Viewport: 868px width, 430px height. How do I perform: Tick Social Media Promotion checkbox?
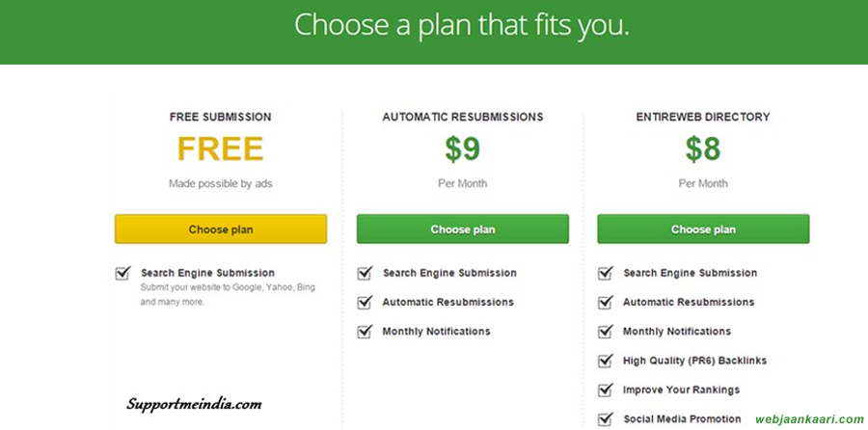pyautogui.click(x=606, y=419)
